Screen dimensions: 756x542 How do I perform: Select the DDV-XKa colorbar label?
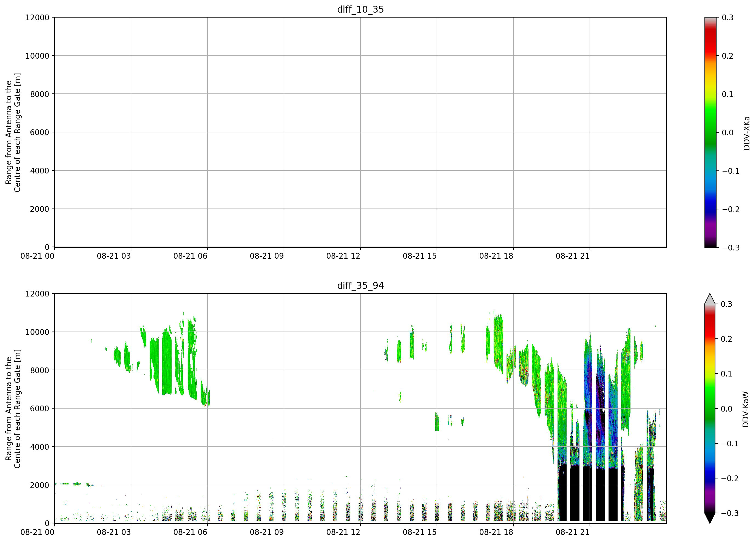(746, 133)
